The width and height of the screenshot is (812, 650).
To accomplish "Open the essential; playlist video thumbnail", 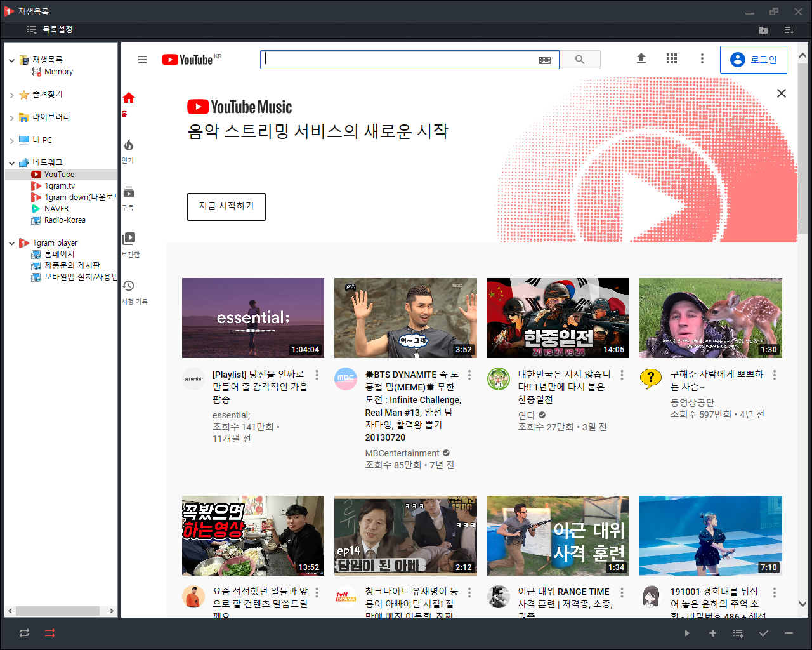I will pyautogui.click(x=253, y=318).
